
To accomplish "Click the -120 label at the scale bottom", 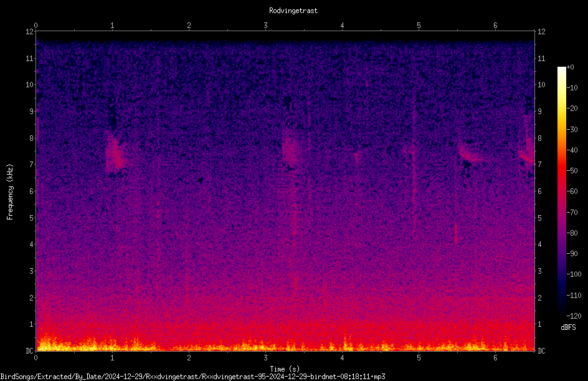I will [574, 316].
